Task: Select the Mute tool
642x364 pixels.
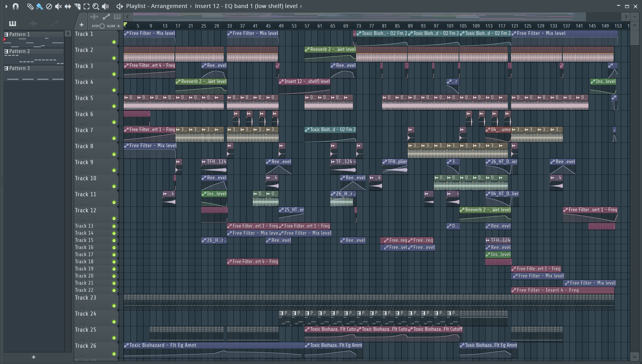Action: click(58, 6)
